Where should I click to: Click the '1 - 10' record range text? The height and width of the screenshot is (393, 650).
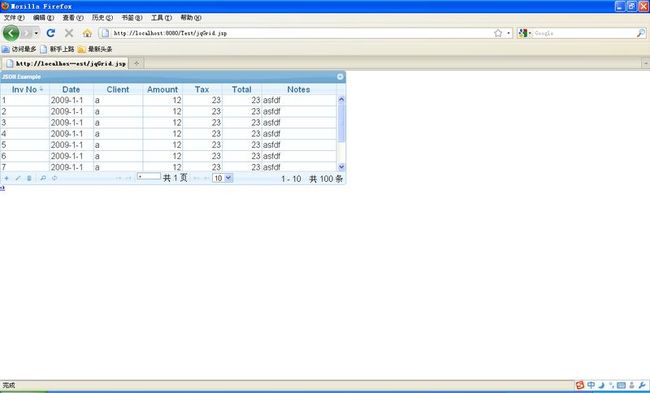pyautogui.click(x=291, y=179)
